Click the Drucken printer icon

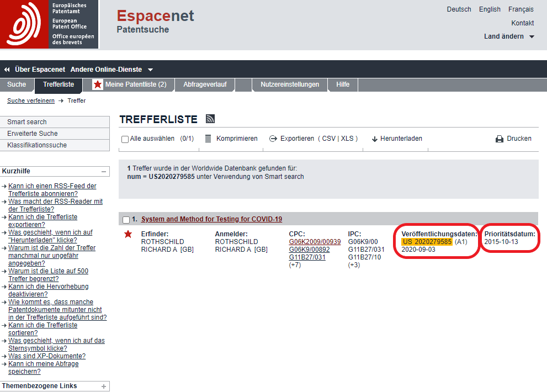500,139
